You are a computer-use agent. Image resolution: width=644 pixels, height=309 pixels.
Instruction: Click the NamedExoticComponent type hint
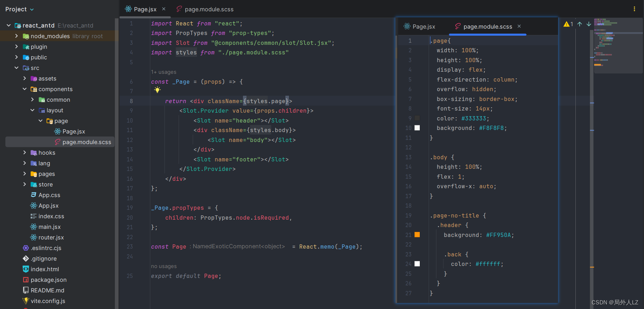(239, 246)
